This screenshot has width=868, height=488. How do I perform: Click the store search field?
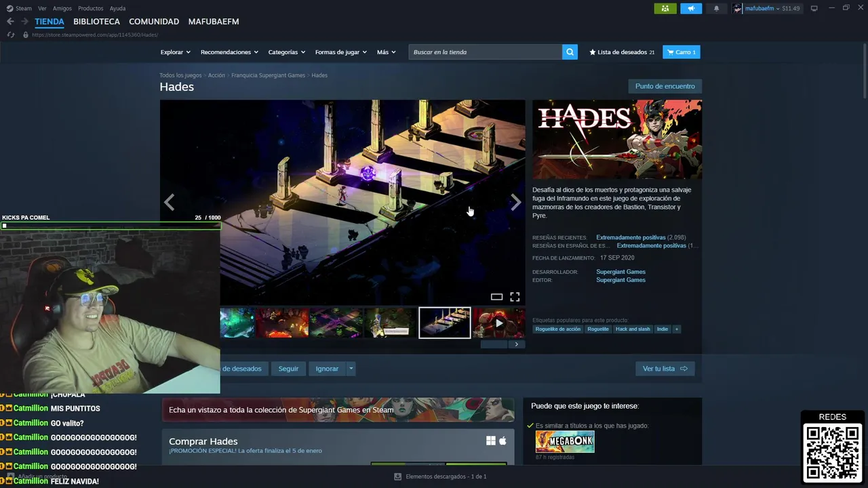point(485,52)
